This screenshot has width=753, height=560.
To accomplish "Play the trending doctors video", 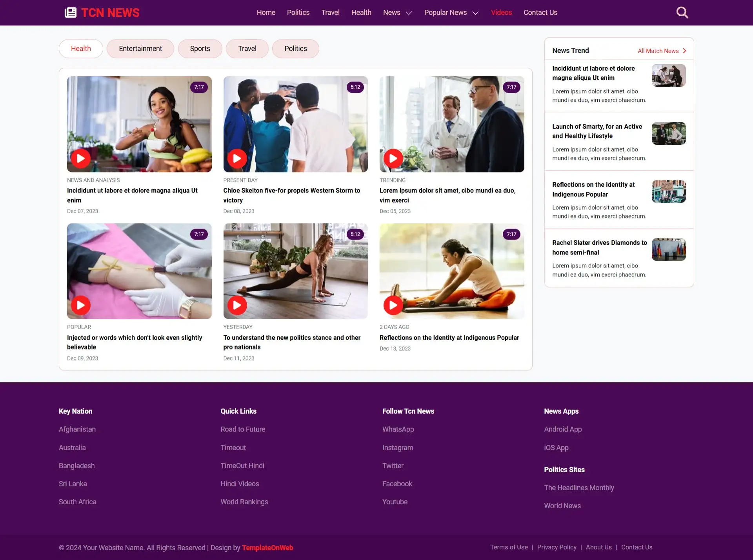I will pyautogui.click(x=393, y=158).
